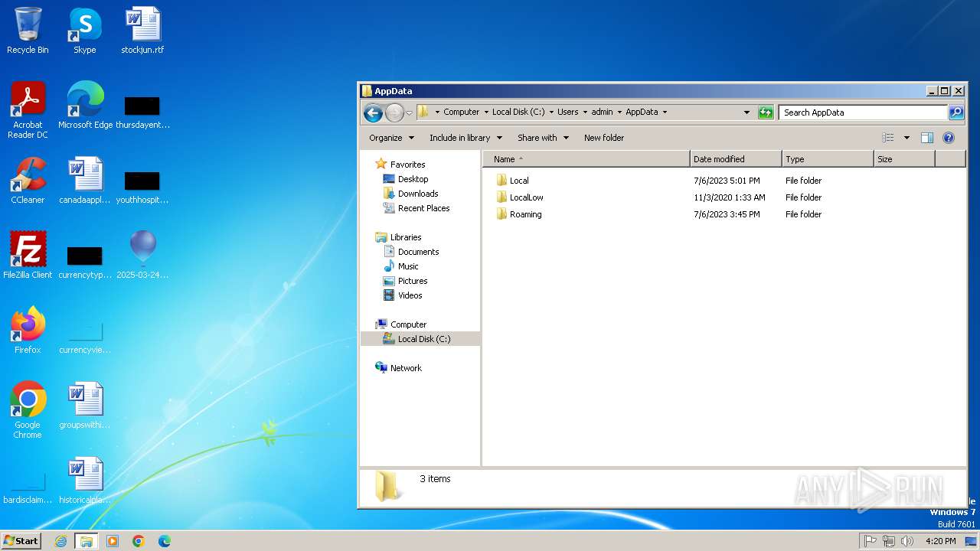Open Chrome from the taskbar
Viewport: 980px width, 551px height.
click(x=139, y=541)
